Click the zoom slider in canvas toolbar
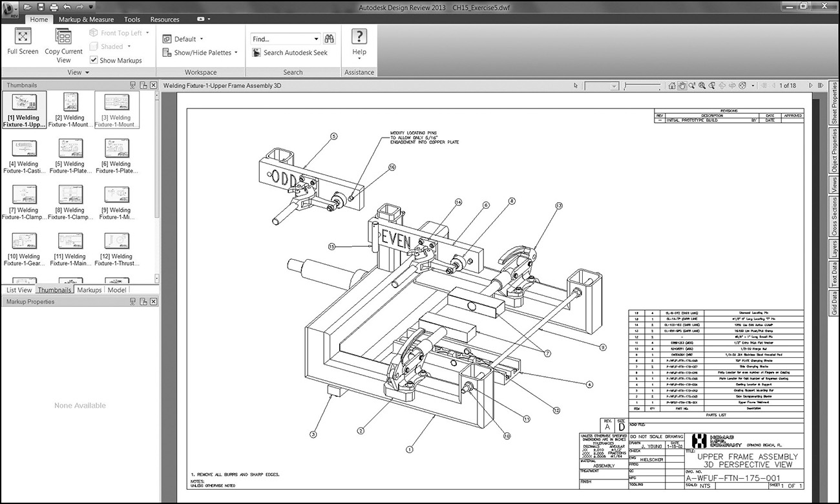This screenshot has height=504, width=840. point(642,85)
